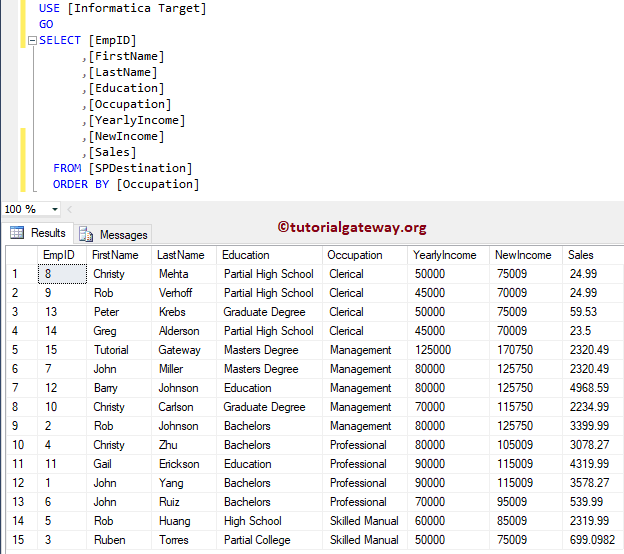The width and height of the screenshot is (624, 554).
Task: Select row header number 15
Action: tap(22, 540)
